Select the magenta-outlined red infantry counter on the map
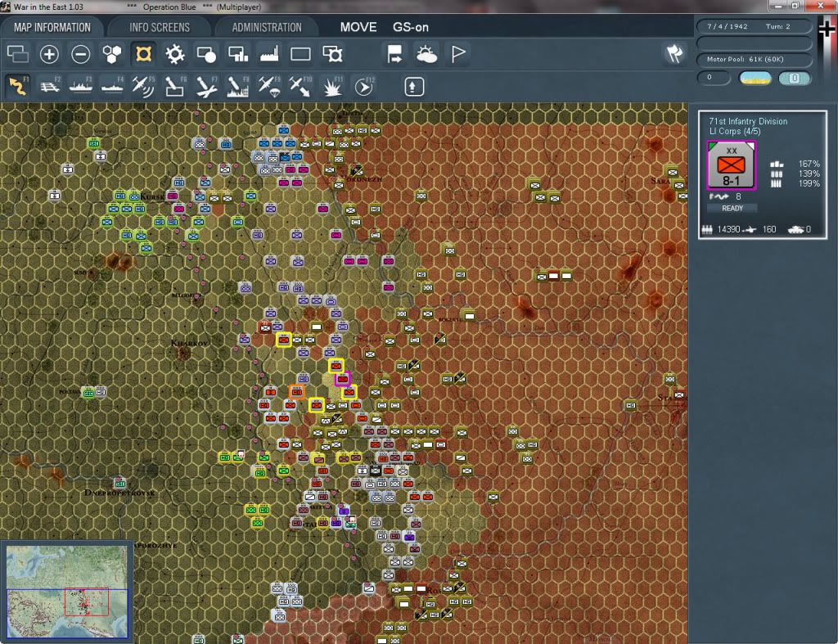838x644 pixels. (x=343, y=379)
